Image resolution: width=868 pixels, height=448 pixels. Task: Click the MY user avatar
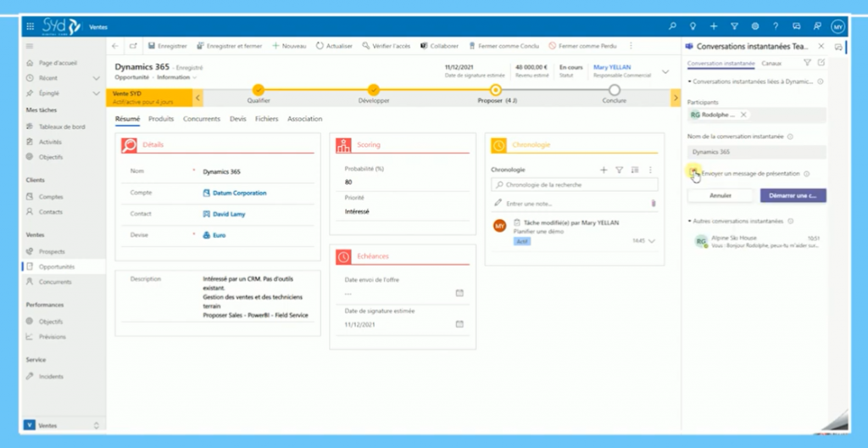(838, 26)
